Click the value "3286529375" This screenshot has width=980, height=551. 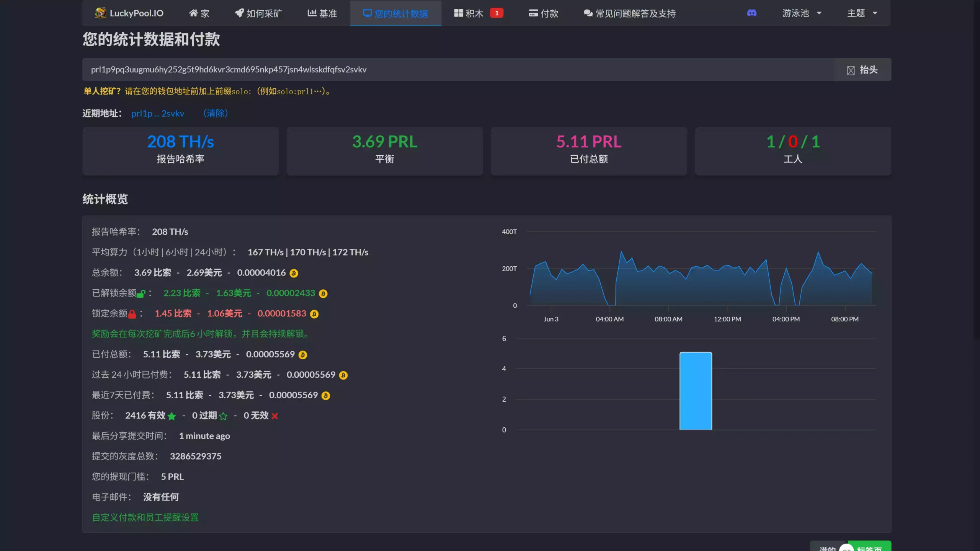[x=196, y=456]
